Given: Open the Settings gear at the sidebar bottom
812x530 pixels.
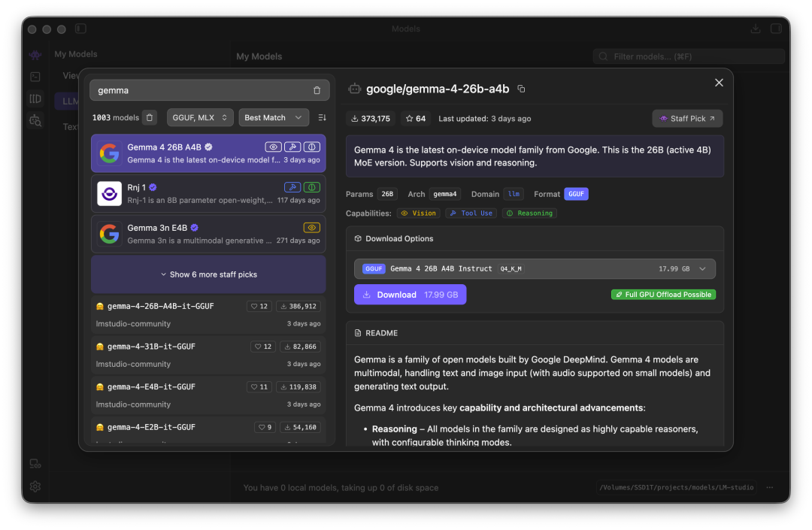Looking at the screenshot, I should click(35, 486).
